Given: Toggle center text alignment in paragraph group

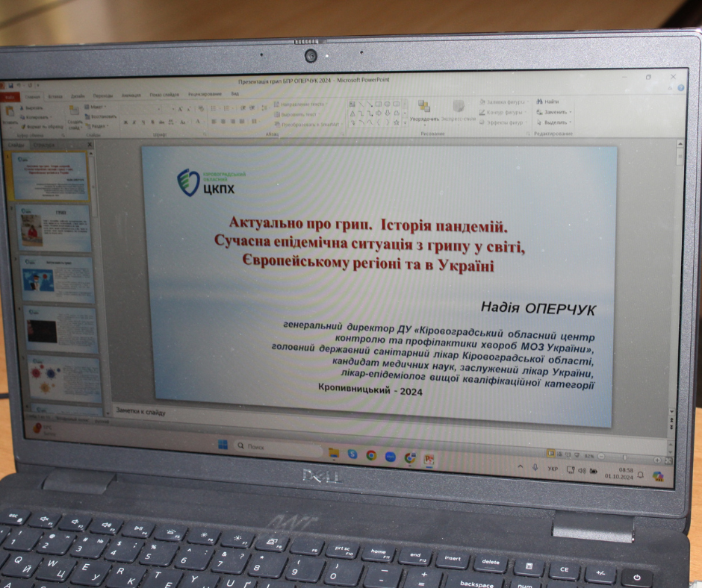Looking at the screenshot, I should pos(223,122).
